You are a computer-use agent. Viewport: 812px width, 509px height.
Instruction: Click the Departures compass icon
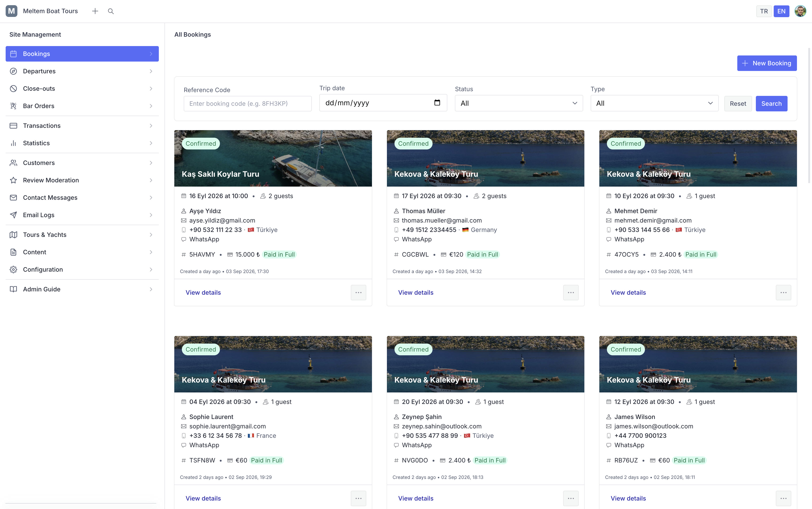[x=13, y=71]
